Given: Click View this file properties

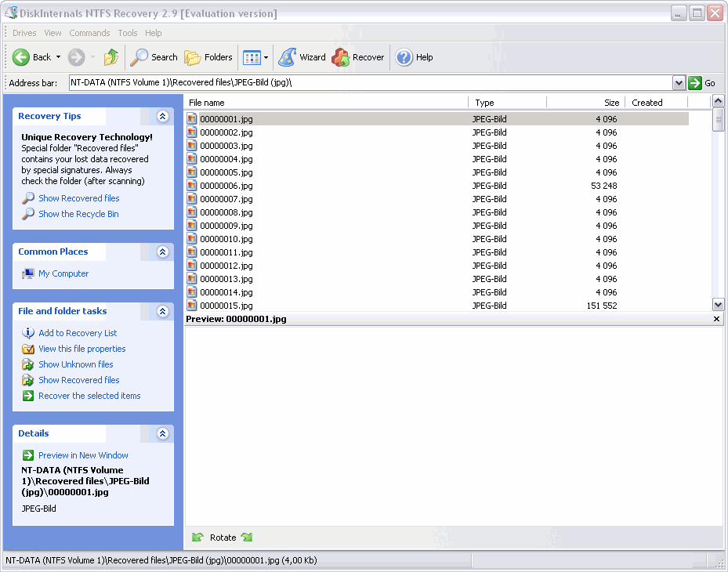Looking at the screenshot, I should [x=82, y=349].
